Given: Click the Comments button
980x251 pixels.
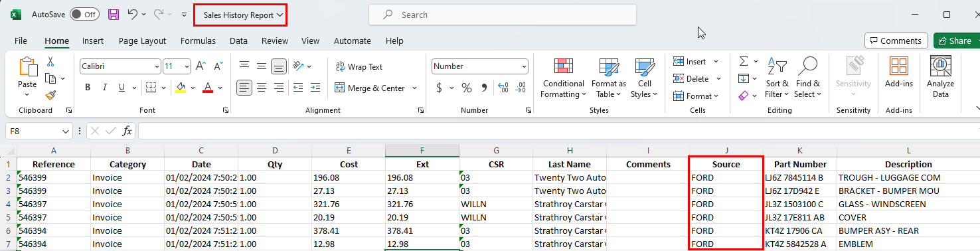Looking at the screenshot, I should (x=896, y=41).
